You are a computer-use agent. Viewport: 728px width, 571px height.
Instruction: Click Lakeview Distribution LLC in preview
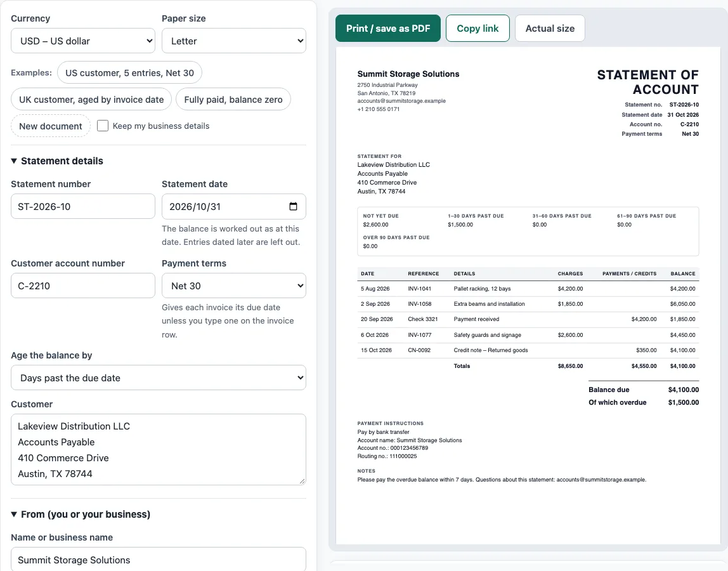394,165
